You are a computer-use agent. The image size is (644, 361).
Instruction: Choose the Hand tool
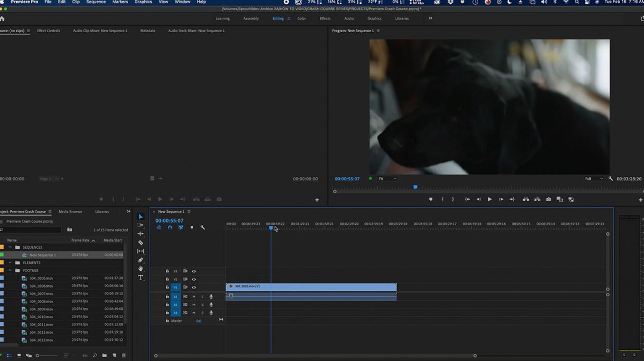(x=141, y=269)
